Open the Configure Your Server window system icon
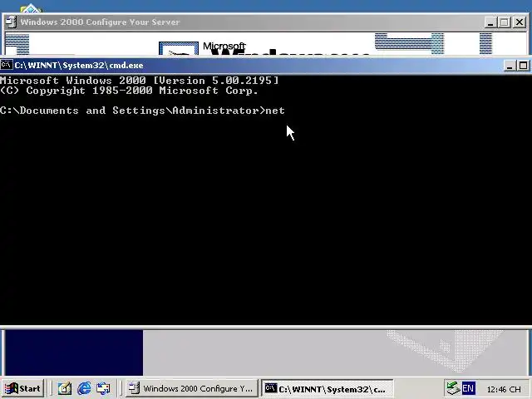This screenshot has height=399, width=532. [11, 22]
